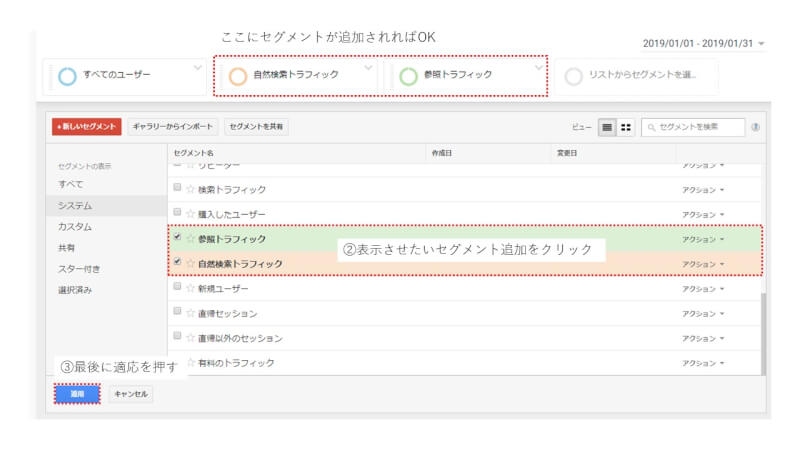Open アクション menu for 直帰セッション
The image size is (800, 450).
click(703, 314)
